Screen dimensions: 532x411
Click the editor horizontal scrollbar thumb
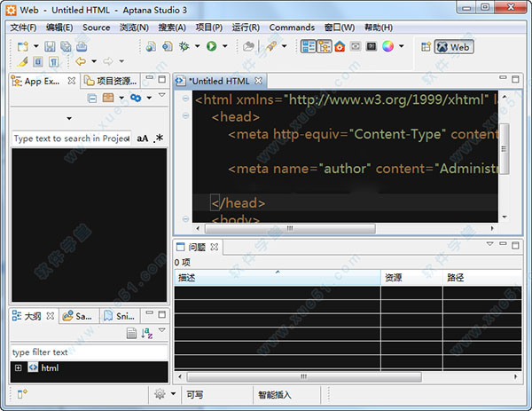coord(290,228)
